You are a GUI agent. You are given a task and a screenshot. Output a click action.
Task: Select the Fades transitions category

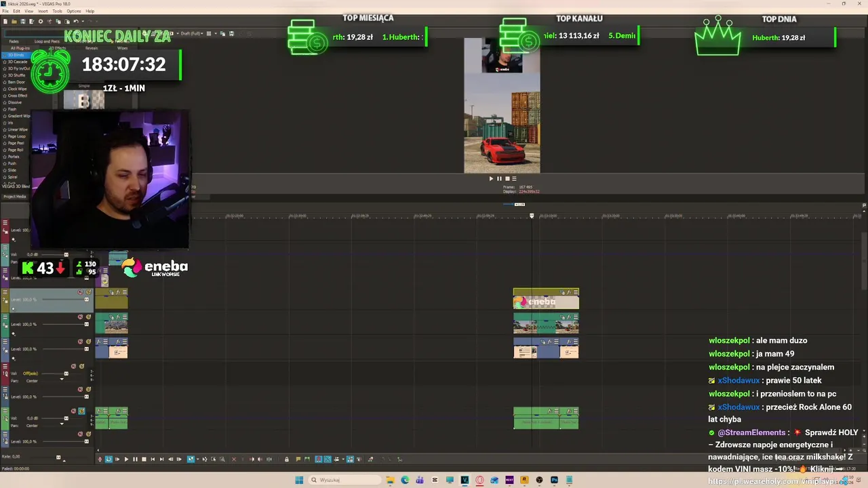point(14,41)
